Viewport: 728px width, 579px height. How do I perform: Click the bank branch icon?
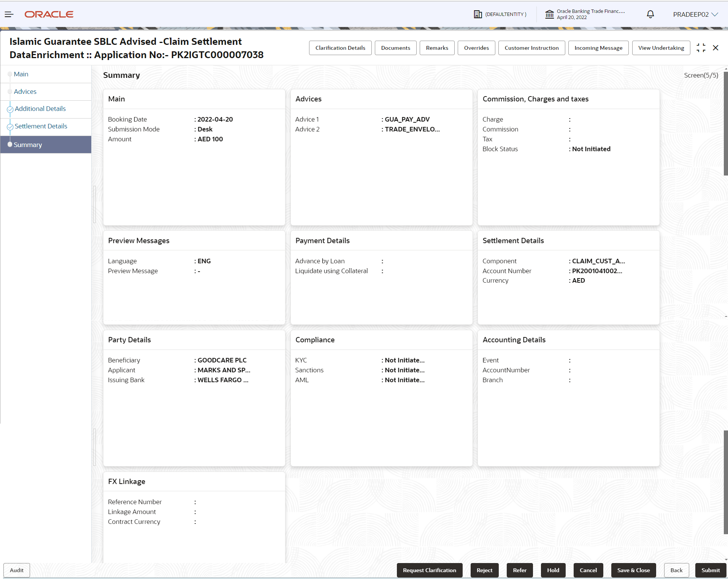click(549, 14)
